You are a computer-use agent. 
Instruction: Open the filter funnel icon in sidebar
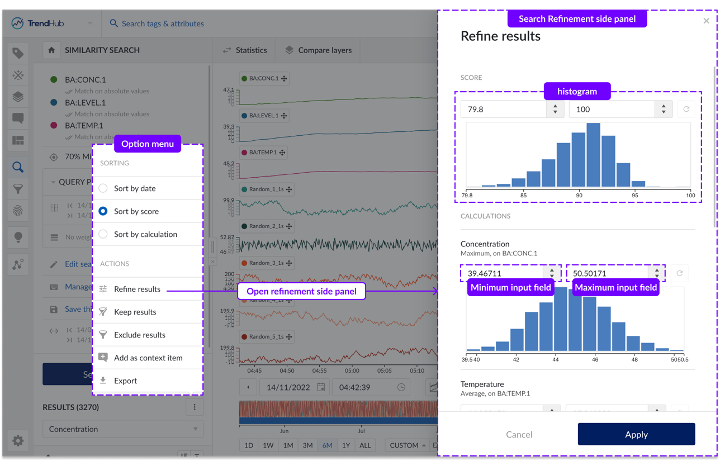click(18, 189)
